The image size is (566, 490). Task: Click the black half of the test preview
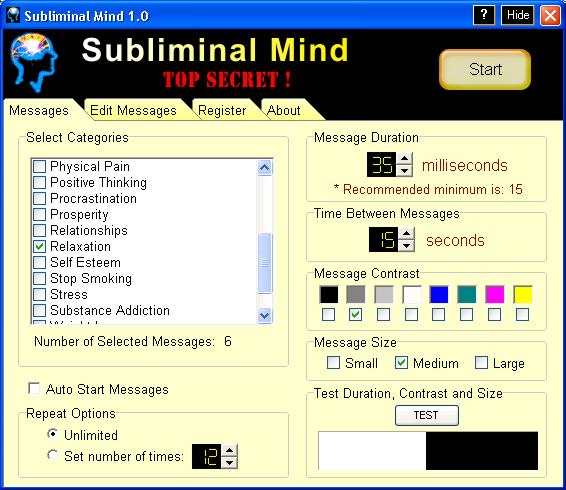point(482,451)
